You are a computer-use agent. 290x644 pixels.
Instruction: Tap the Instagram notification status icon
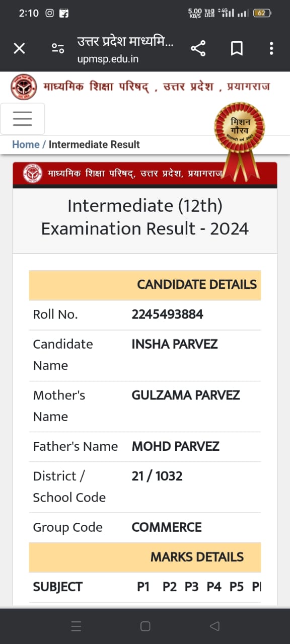click(x=49, y=14)
